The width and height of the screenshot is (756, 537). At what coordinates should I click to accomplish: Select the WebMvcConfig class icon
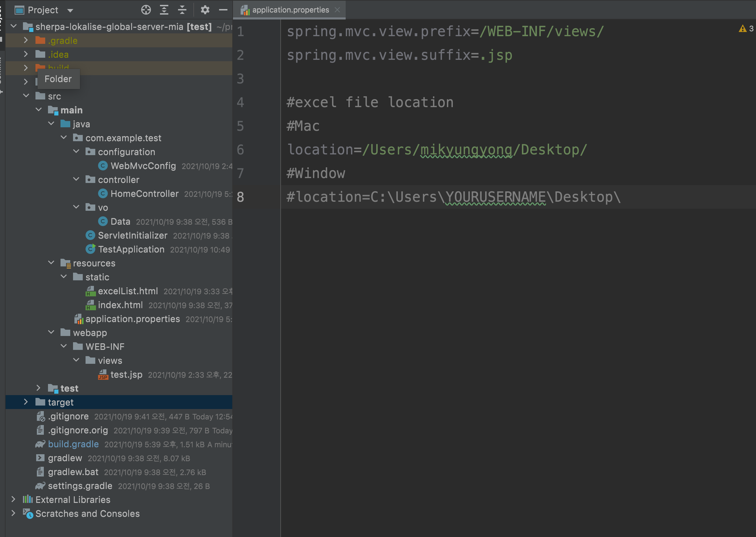tap(103, 166)
